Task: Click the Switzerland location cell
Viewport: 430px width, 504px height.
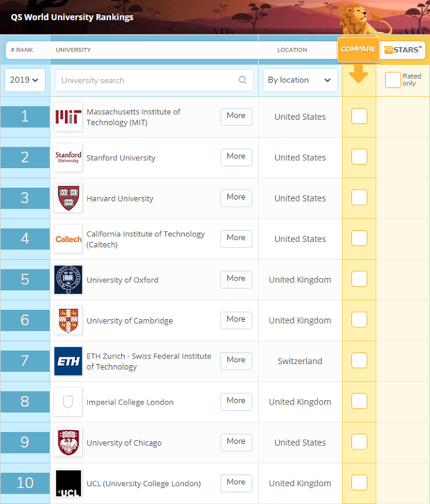Action: [x=300, y=361]
